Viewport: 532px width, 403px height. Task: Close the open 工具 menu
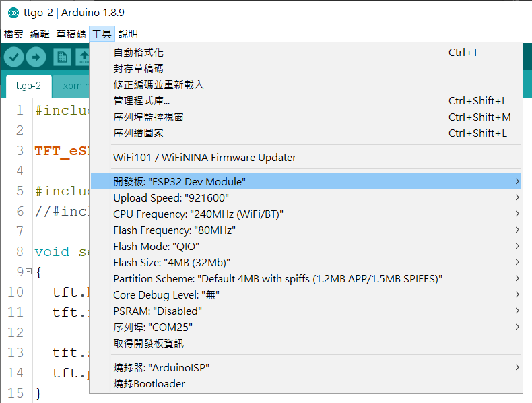pyautogui.click(x=102, y=34)
